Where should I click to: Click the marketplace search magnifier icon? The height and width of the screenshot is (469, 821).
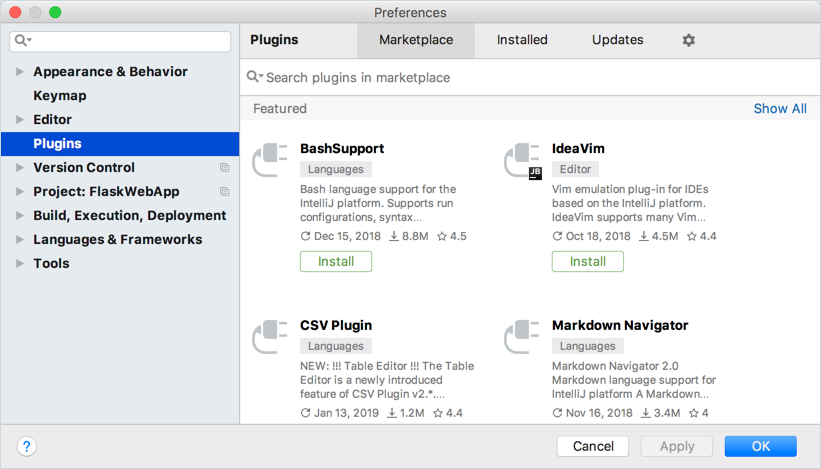point(254,77)
